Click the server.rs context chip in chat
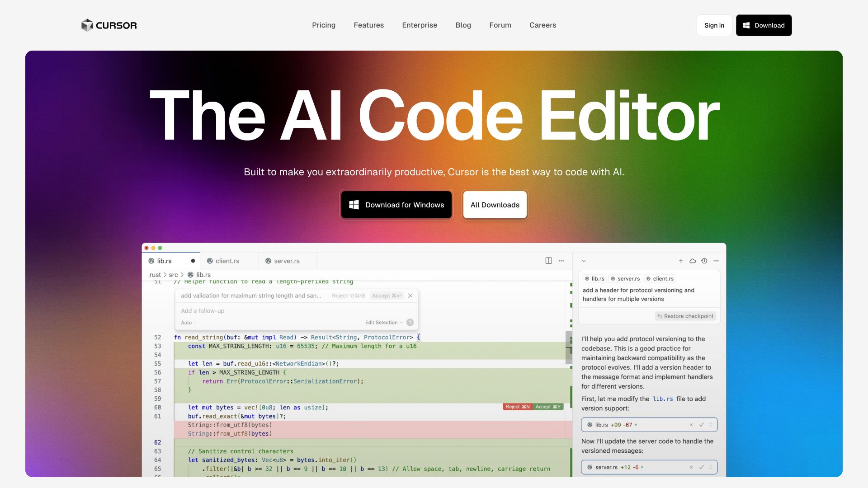 coord(625,279)
